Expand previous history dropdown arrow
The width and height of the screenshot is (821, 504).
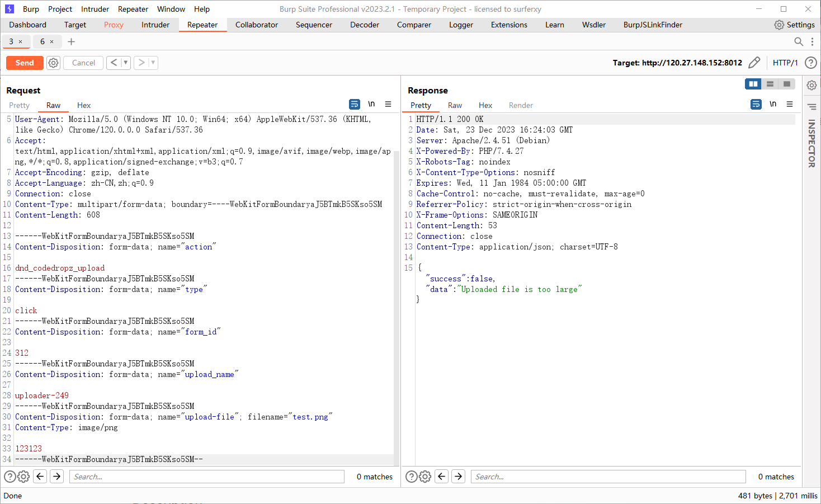125,63
